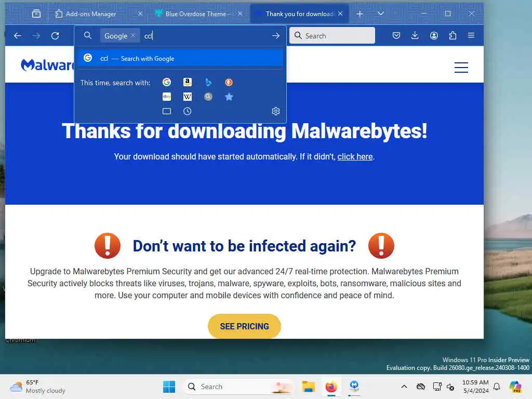Search open tabs using the tab icon
The height and width of the screenshot is (399, 532).
coord(167,111)
